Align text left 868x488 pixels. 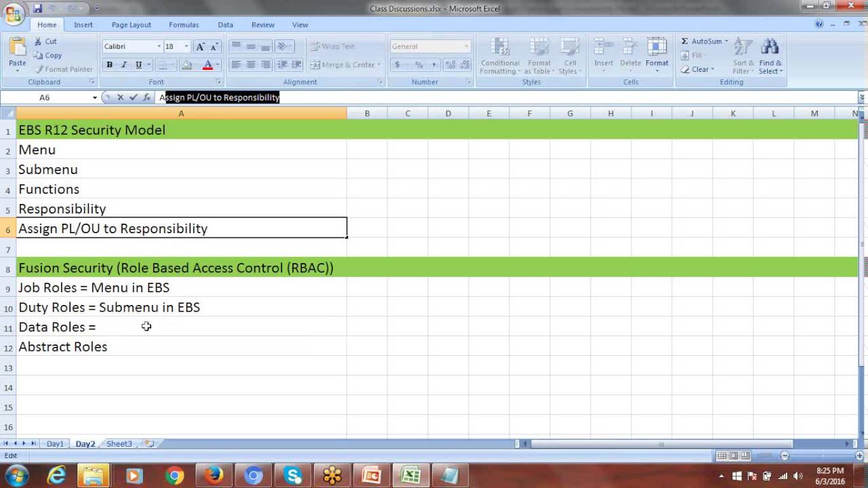pos(236,64)
